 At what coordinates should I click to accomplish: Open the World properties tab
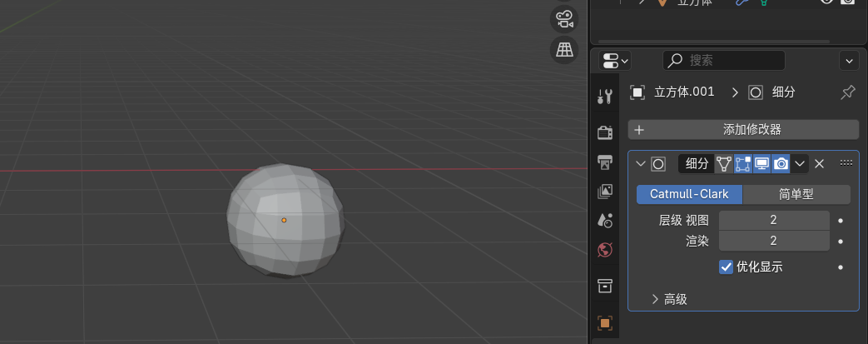pos(605,250)
